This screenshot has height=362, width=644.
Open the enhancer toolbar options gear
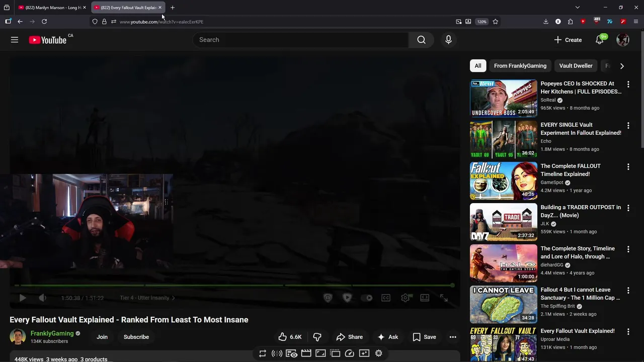pyautogui.click(x=379, y=353)
